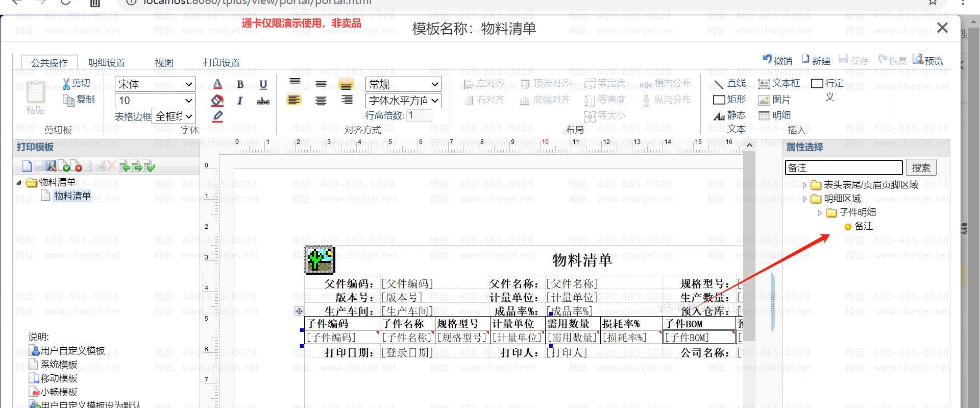
Task: Switch to the 明细设置 tab
Action: [x=107, y=63]
